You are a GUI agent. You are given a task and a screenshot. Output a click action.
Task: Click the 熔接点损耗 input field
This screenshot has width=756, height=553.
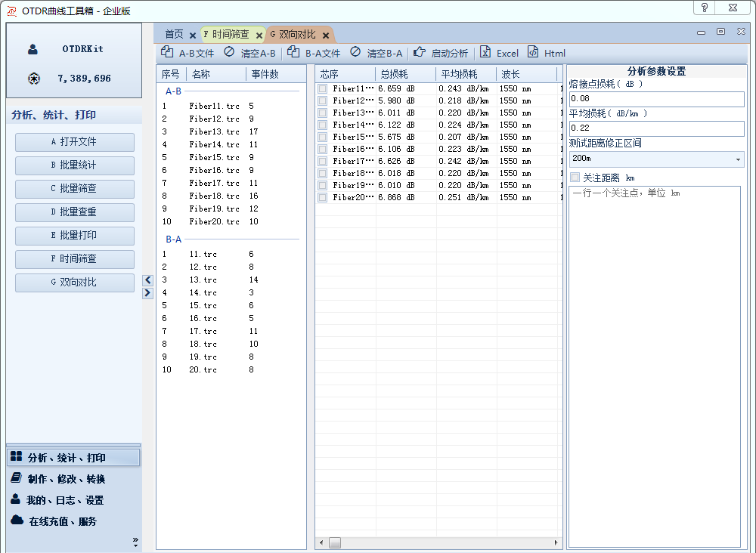pos(655,99)
